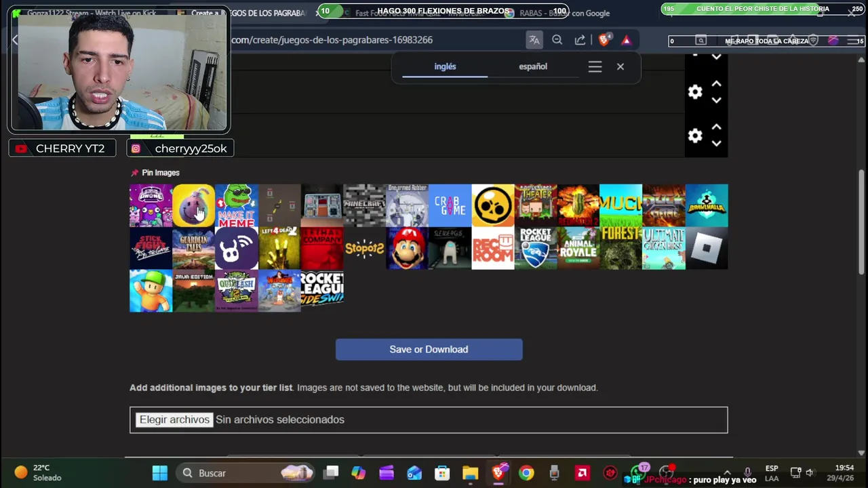The image size is (868, 488).
Task: Select the Crab Game thumbnail
Action: tap(450, 205)
